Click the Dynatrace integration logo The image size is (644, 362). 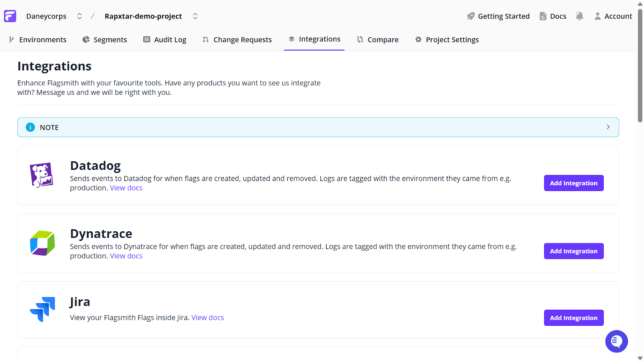42,243
